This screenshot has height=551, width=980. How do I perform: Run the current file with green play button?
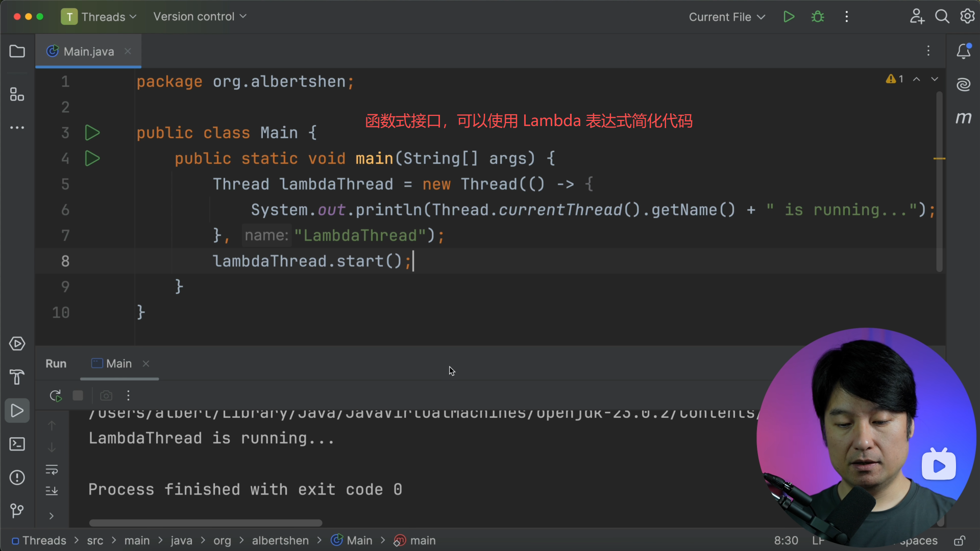pos(789,17)
